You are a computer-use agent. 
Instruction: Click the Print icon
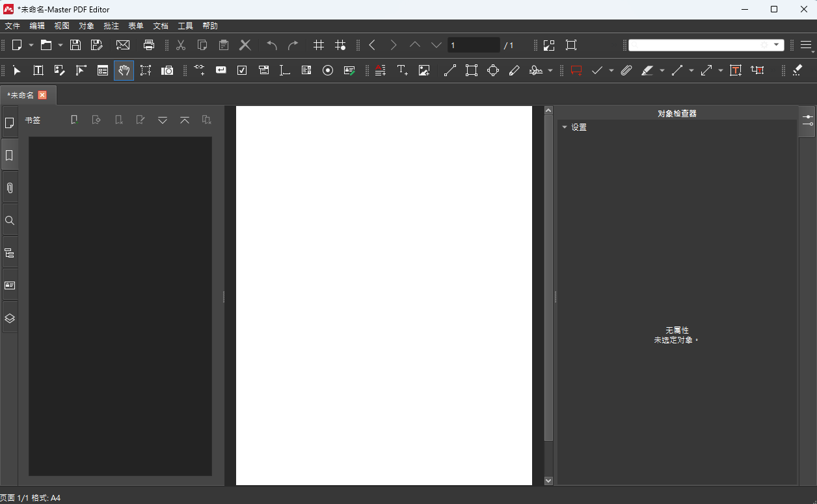[x=149, y=45]
